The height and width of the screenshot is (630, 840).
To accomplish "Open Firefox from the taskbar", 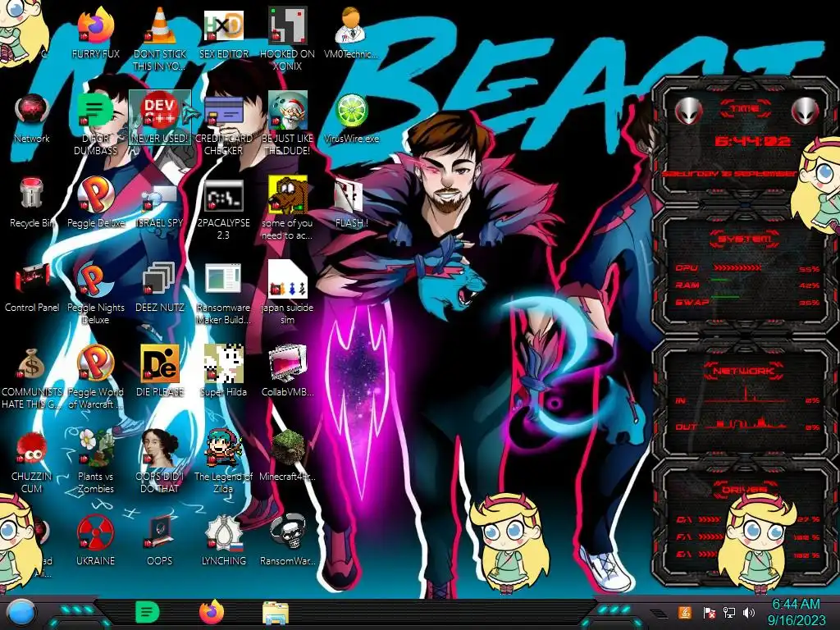I will [x=212, y=612].
